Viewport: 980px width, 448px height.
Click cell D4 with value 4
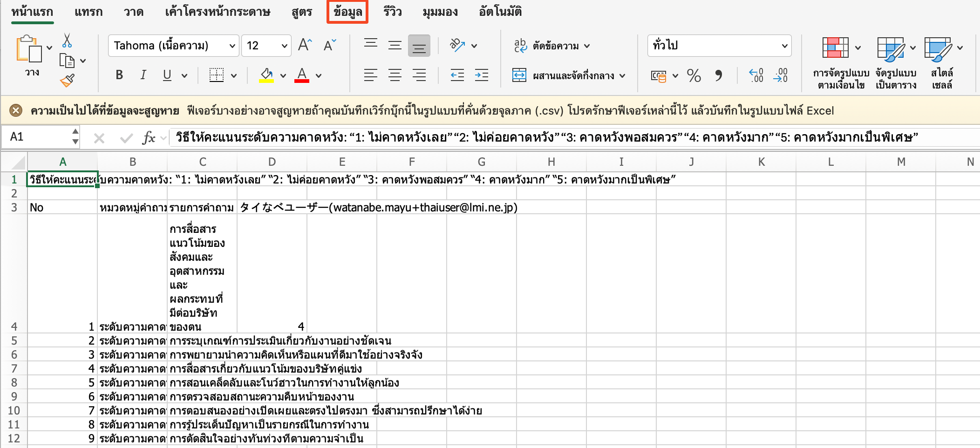272,274
